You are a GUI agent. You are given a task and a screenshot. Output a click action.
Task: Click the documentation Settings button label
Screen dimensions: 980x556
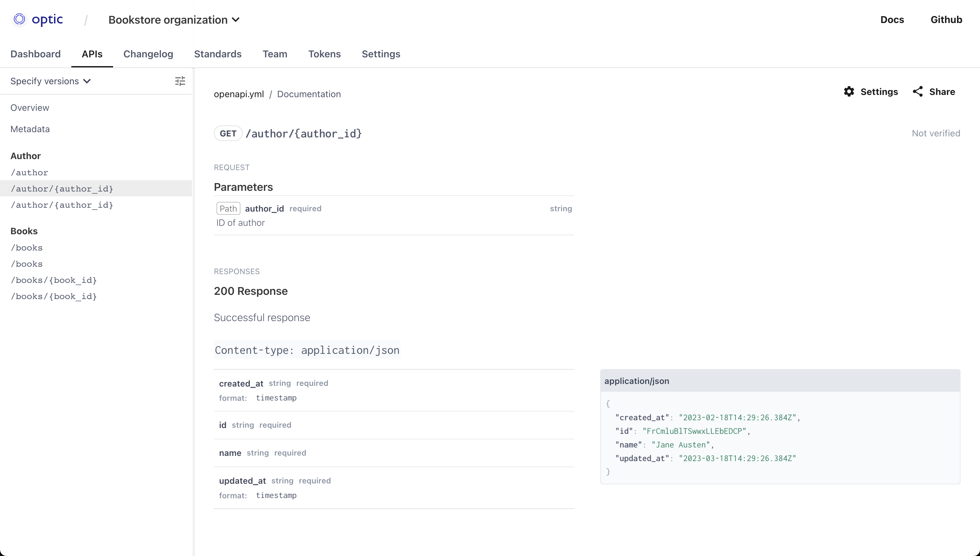[x=879, y=92]
